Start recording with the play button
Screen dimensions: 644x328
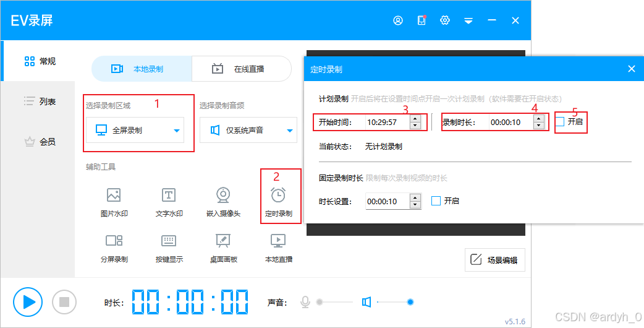(28, 302)
